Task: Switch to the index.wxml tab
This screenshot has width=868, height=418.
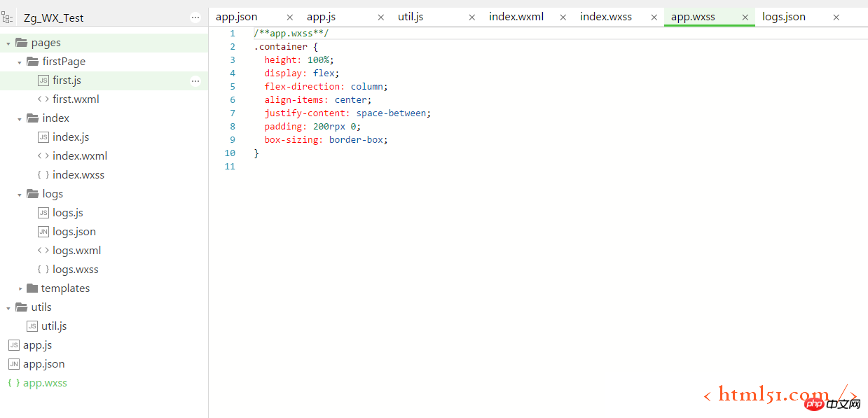Action: tap(516, 17)
